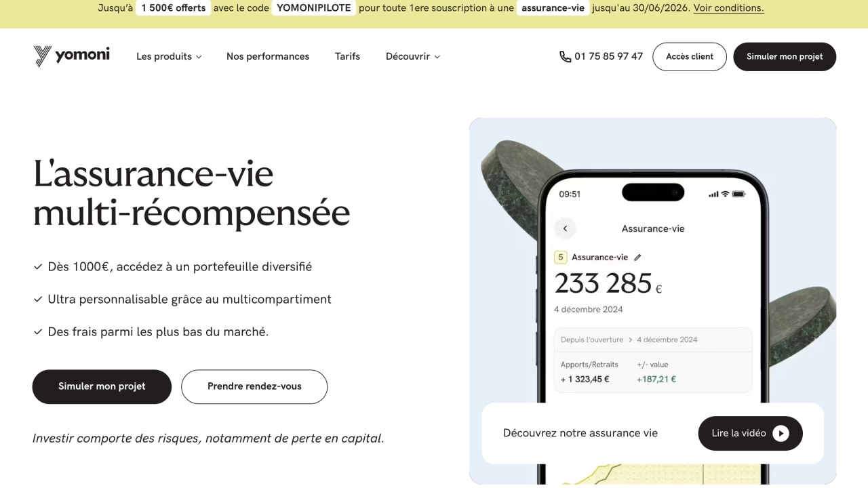Click the Yomoni logo
Screen dimensions: 868x488
[71, 56]
